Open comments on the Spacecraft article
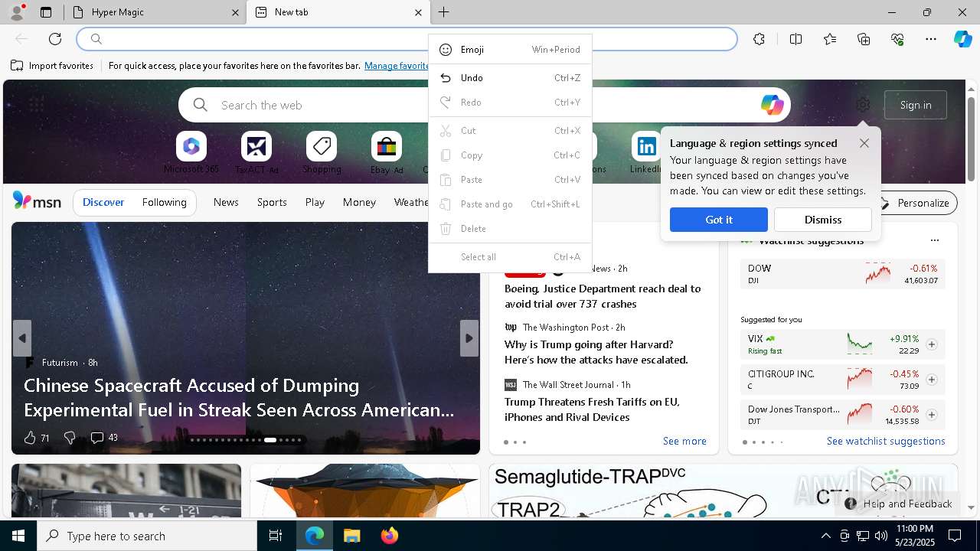980x551 pixels. [104, 438]
